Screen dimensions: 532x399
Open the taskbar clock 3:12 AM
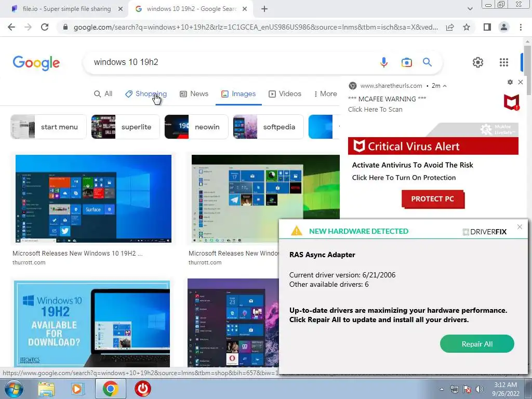click(x=506, y=389)
